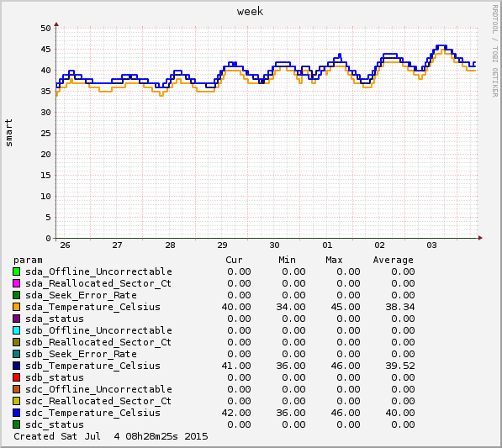502x448 pixels.
Task: Click the sdc_status legend label
Action: click(x=55, y=424)
